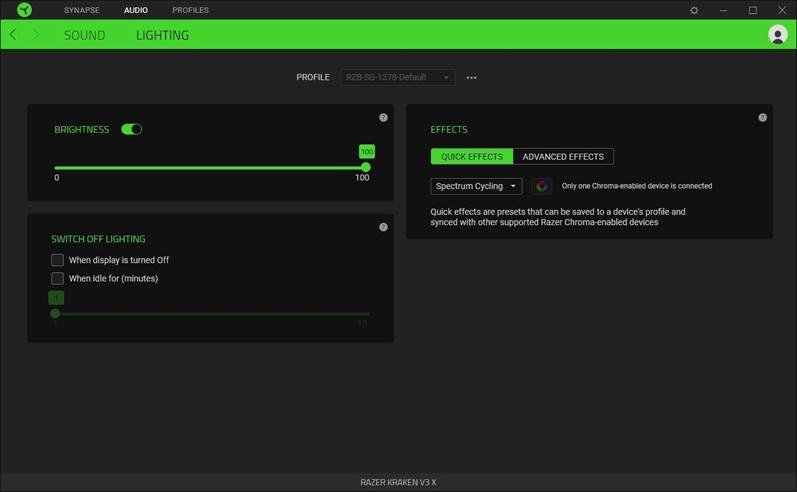Click the Razer Kraken V3 X device label
This screenshot has height=492, width=797.
coord(398,482)
